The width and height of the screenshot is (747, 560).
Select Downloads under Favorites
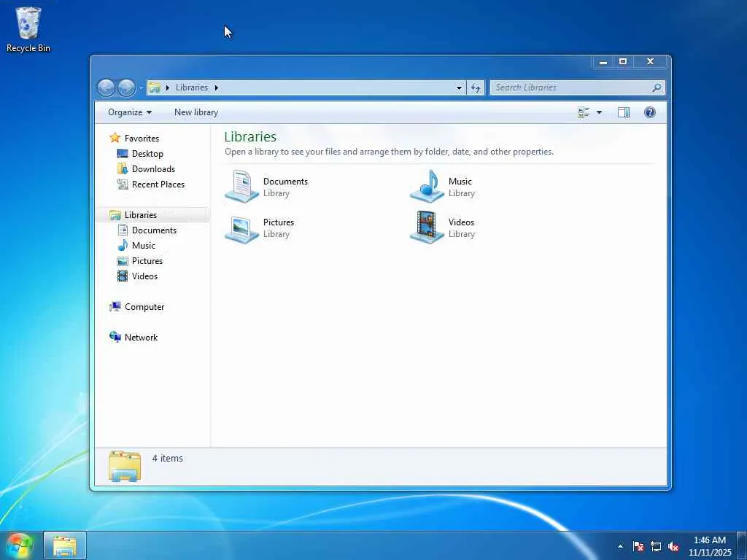click(153, 169)
